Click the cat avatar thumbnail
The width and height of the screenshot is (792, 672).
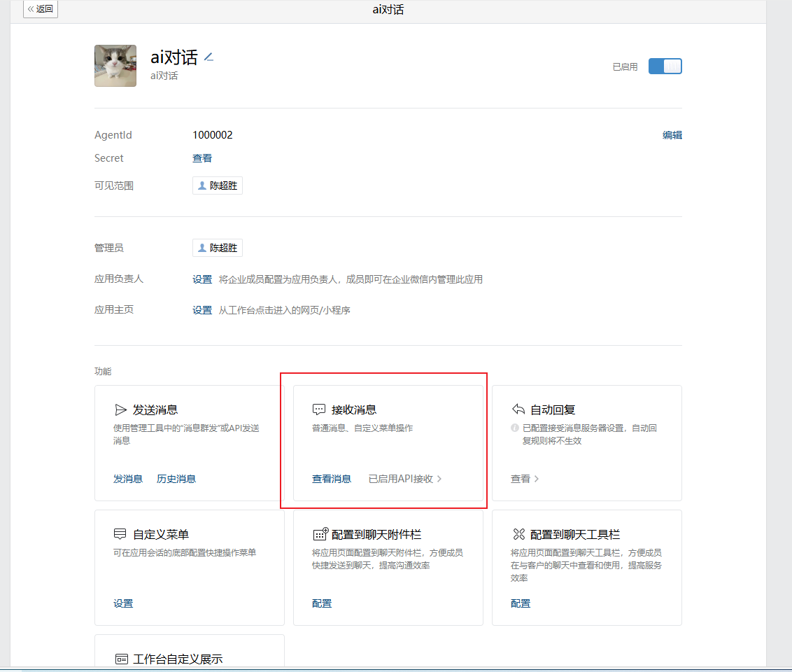coord(115,66)
